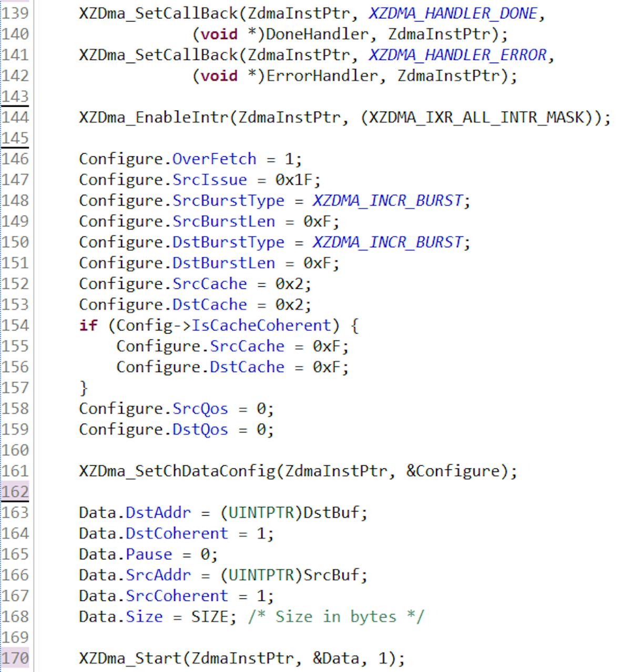
Task: Click SrcCache on line 152
Action: [x=209, y=284]
